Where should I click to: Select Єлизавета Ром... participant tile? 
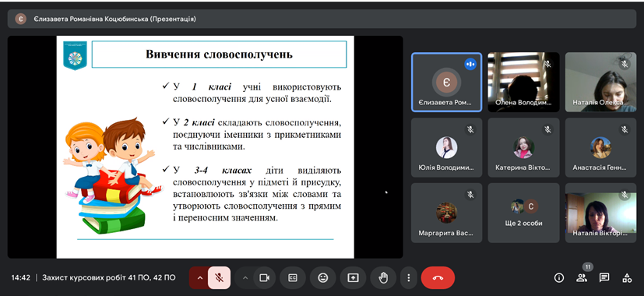tap(446, 83)
